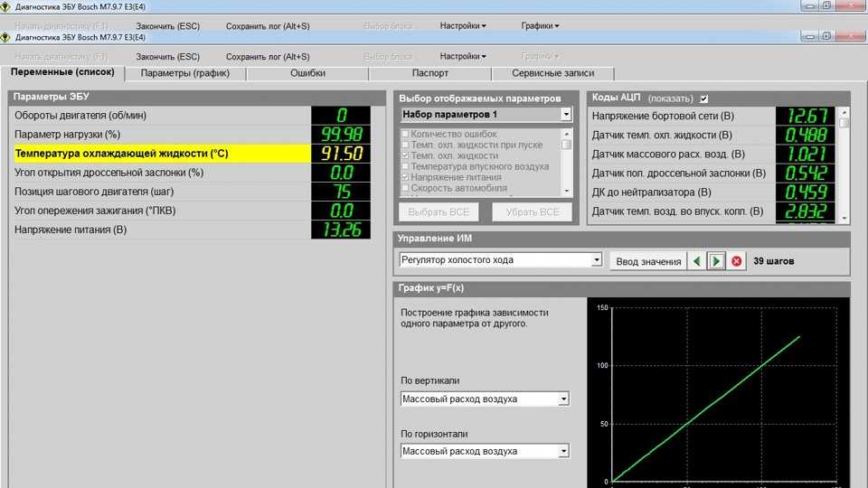Click Закончить (ESC) in the back window
The width and height of the screenshot is (868, 488).
tap(168, 26)
